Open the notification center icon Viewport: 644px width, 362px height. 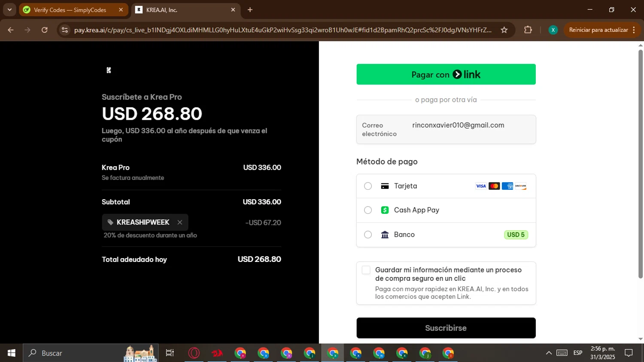pyautogui.click(x=629, y=353)
